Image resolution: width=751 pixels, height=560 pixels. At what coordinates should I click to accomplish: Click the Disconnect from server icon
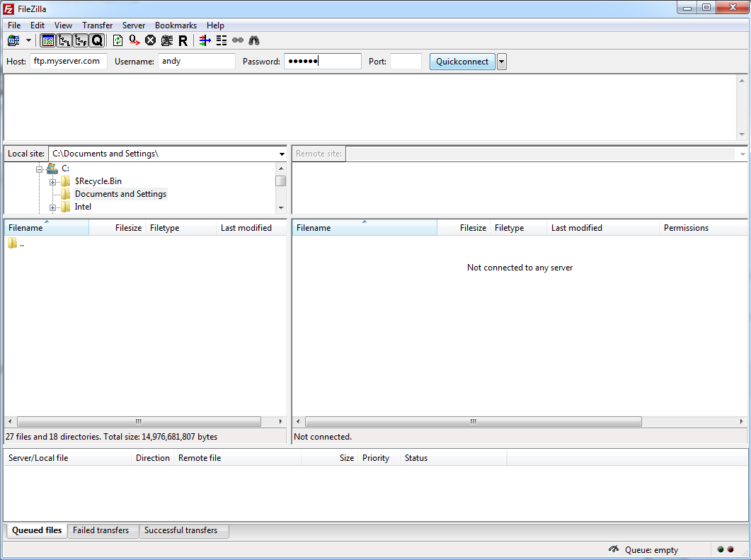point(166,40)
